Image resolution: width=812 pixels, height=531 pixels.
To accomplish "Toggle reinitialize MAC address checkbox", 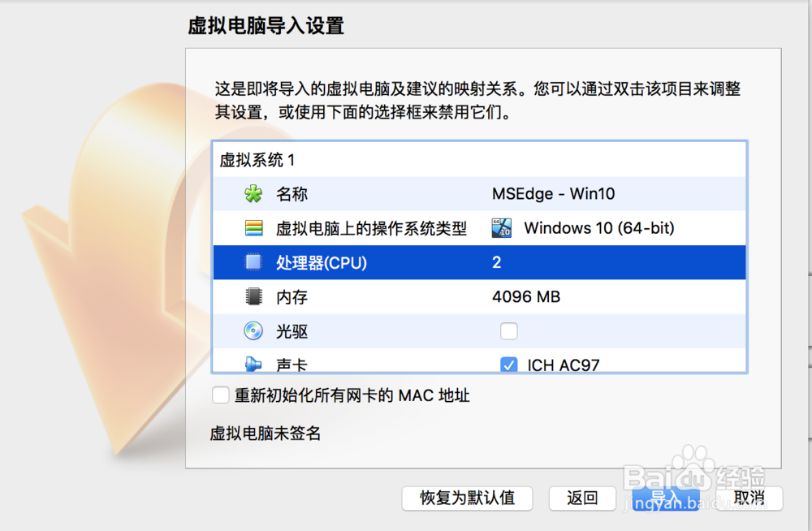I will pos(221,395).
